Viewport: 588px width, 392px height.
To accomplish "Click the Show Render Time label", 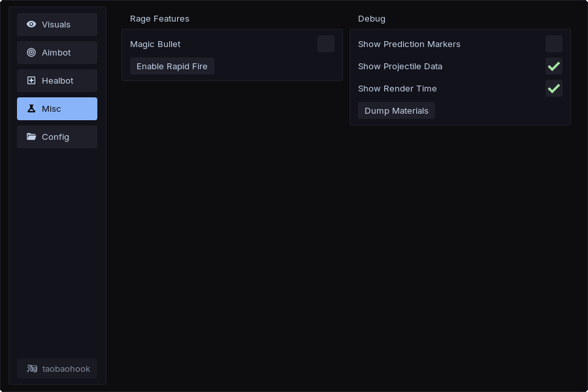I will click(397, 88).
